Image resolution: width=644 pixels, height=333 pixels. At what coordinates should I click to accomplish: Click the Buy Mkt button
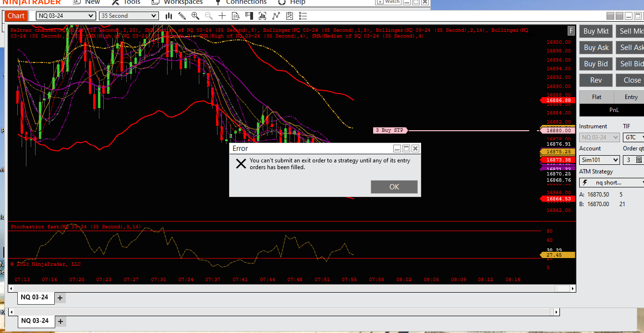click(x=596, y=31)
